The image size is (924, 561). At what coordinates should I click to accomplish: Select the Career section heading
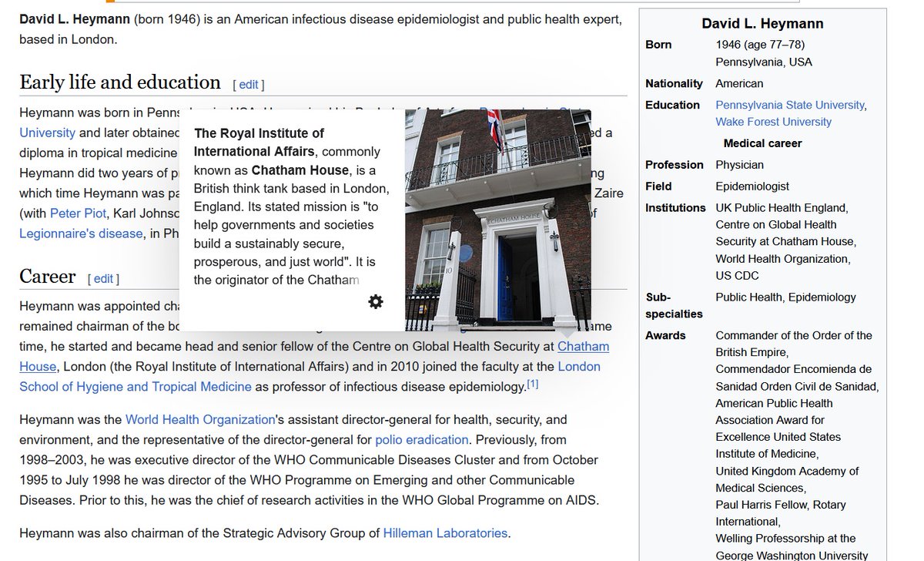(48, 277)
